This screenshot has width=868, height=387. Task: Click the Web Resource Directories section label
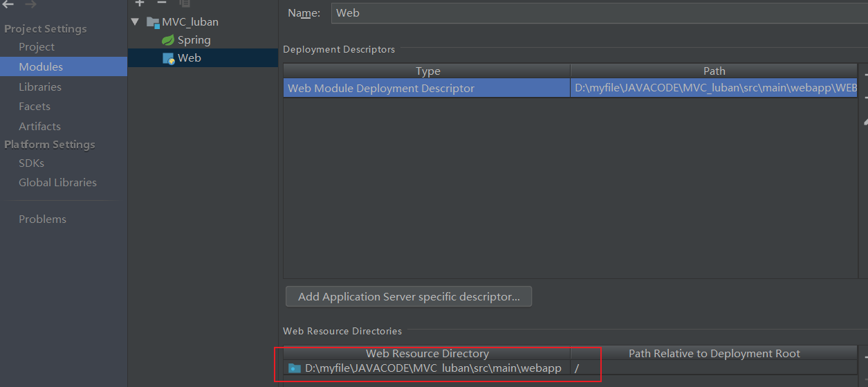click(342, 332)
